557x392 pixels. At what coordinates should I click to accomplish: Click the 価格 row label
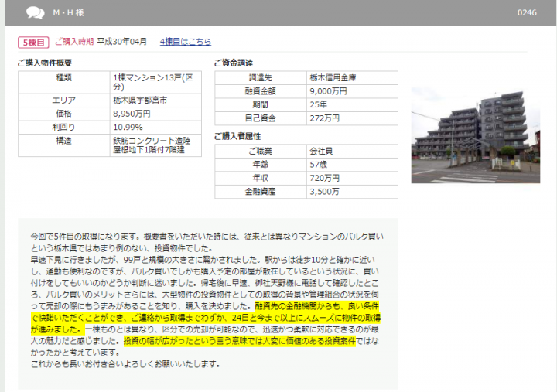(x=64, y=114)
